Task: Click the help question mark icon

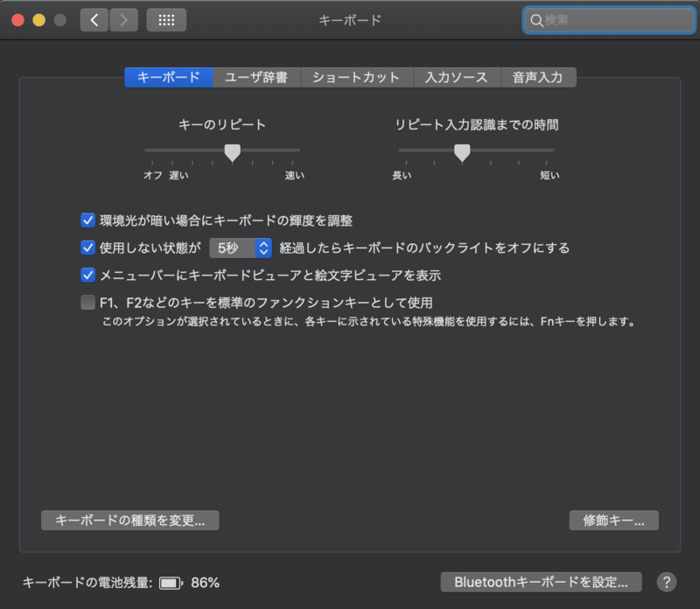Action: pos(666,581)
